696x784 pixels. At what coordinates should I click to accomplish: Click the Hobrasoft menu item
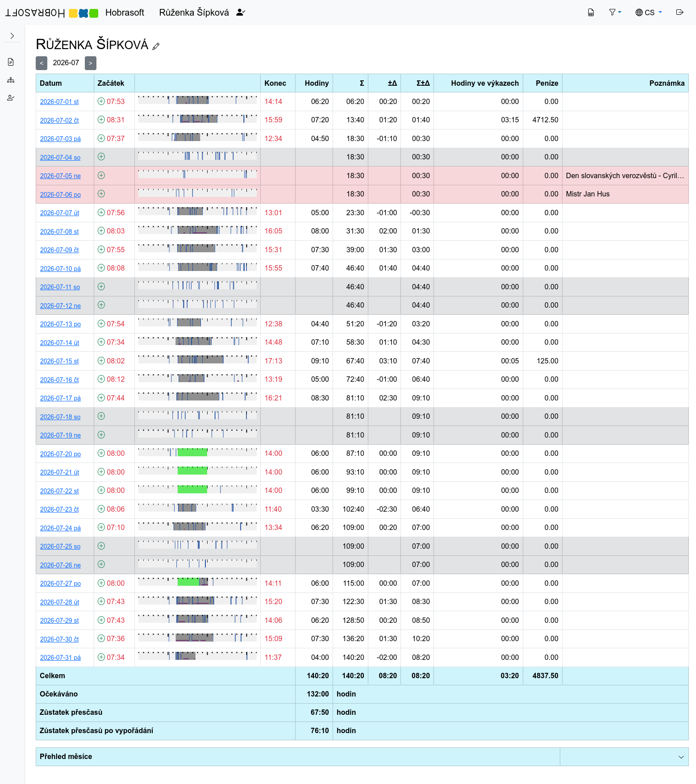[125, 13]
